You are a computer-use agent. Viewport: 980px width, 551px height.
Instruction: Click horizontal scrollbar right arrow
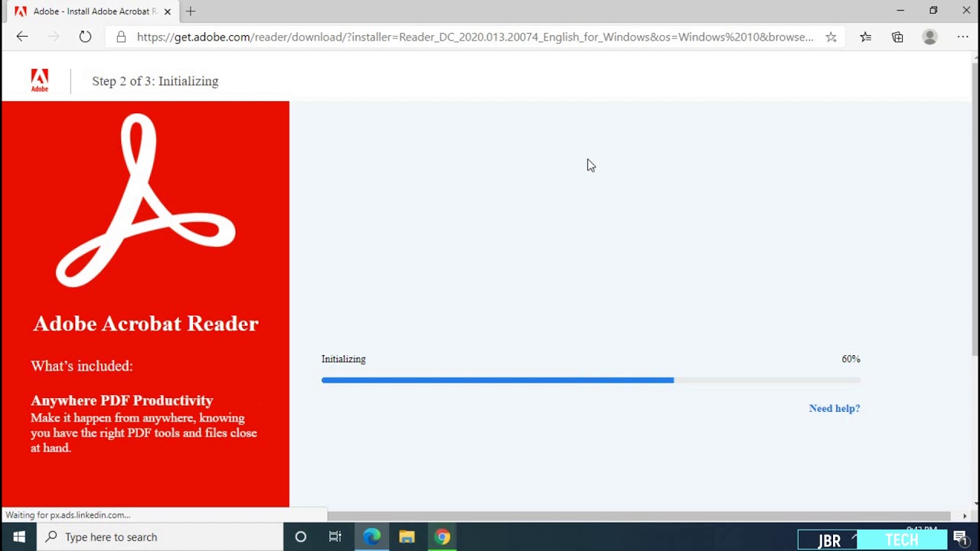(965, 516)
